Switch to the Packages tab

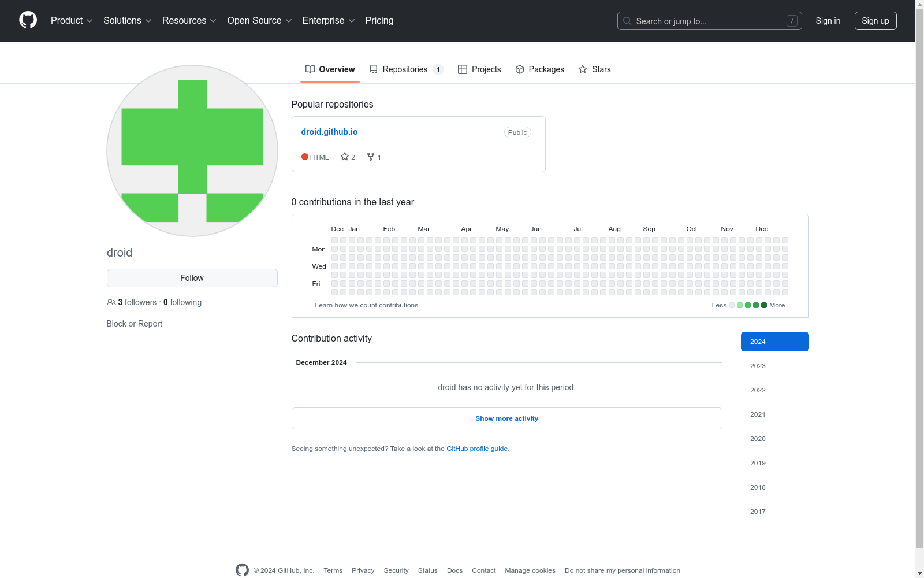[539, 69]
